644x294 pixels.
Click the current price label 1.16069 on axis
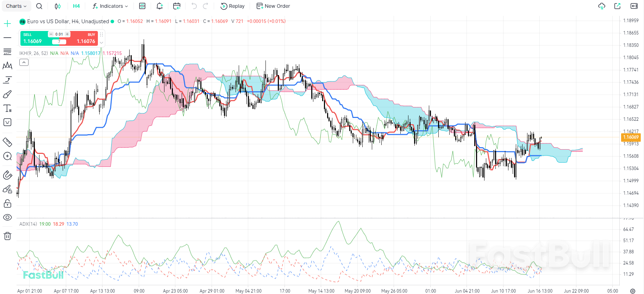point(631,137)
